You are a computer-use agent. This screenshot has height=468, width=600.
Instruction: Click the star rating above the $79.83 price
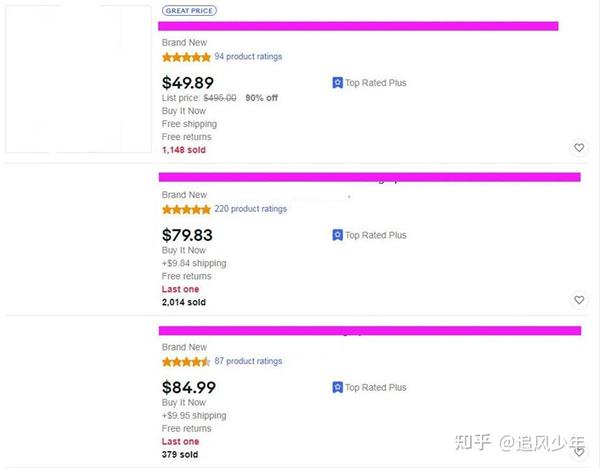186,209
